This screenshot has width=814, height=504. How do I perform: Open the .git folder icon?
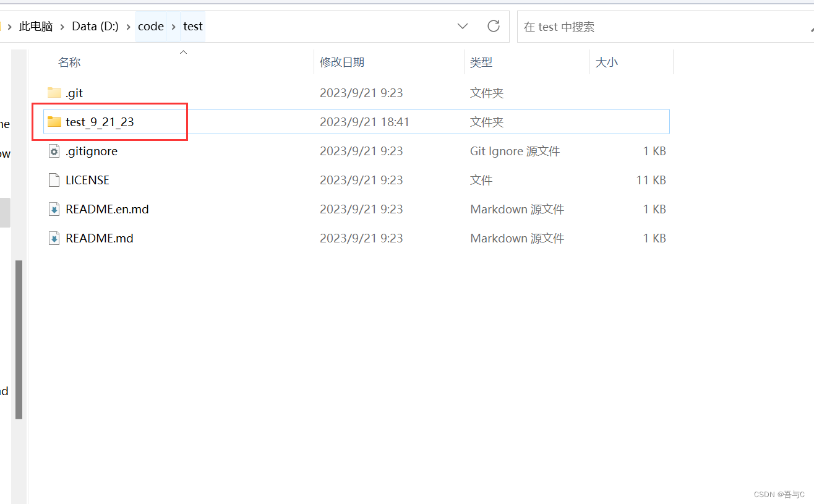pyautogui.click(x=54, y=93)
